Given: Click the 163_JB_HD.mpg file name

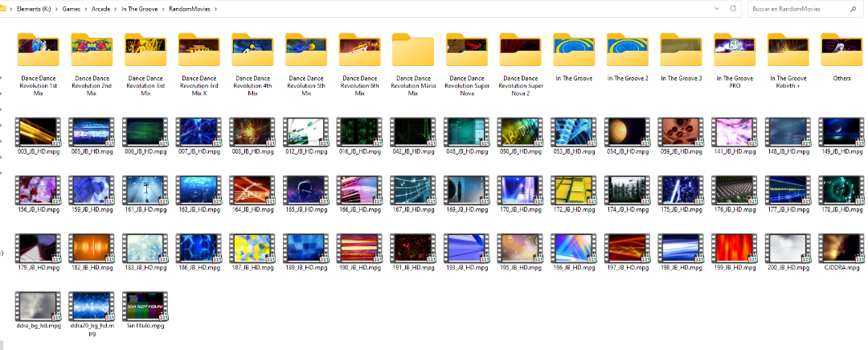Looking at the screenshot, I should coord(199,210).
